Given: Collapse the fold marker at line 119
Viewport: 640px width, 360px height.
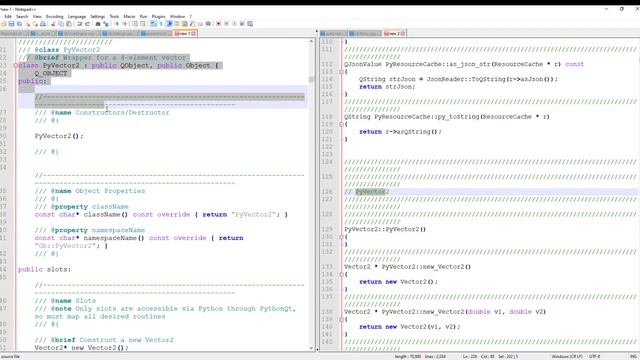Looking at the screenshot, I should click(342, 124).
